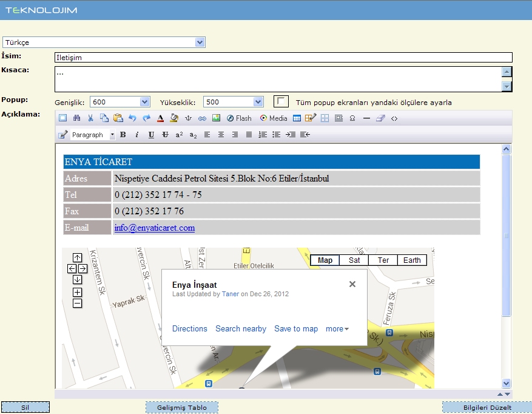Switch map to Earth view
The width and height of the screenshot is (532, 414).
(x=412, y=260)
